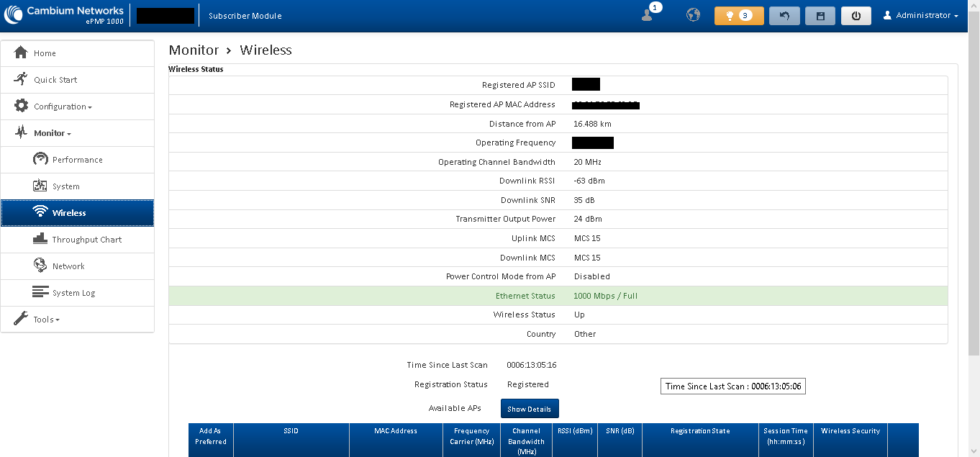Open the Administrator account dropdown
Image resolution: width=980 pixels, height=457 pixels.
point(920,16)
